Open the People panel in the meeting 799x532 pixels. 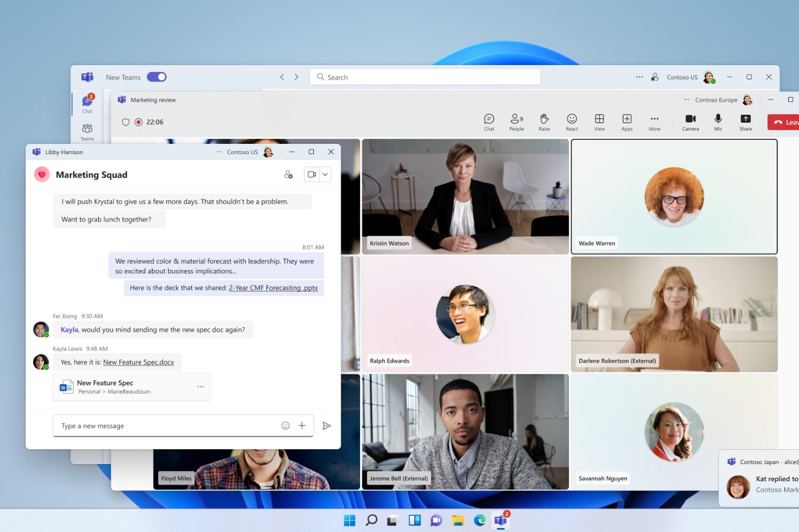tap(516, 122)
